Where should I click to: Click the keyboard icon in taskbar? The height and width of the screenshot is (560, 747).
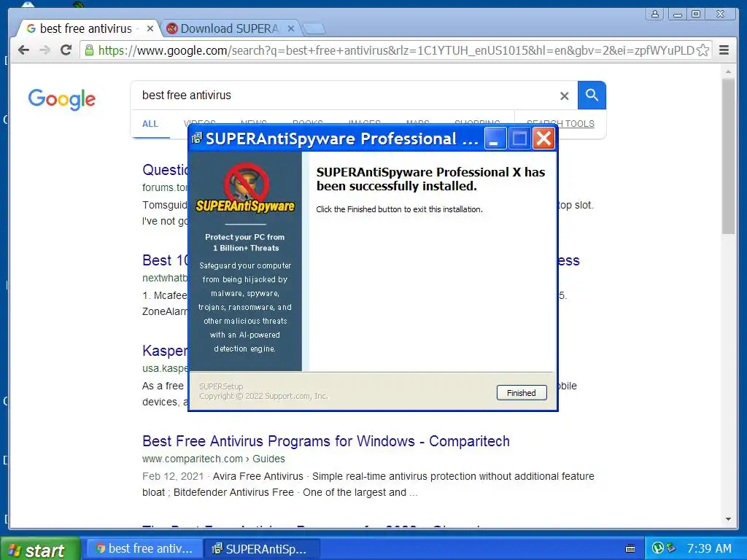point(630,548)
